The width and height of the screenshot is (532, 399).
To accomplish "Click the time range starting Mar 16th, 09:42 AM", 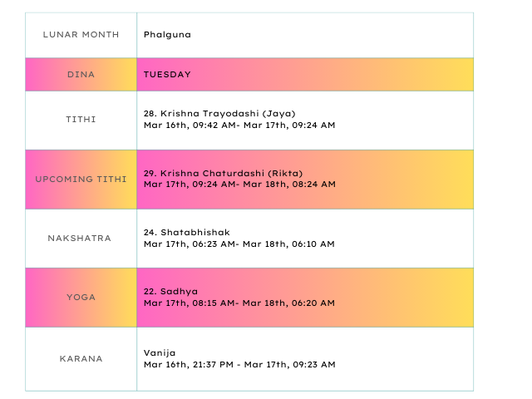I will [239, 126].
